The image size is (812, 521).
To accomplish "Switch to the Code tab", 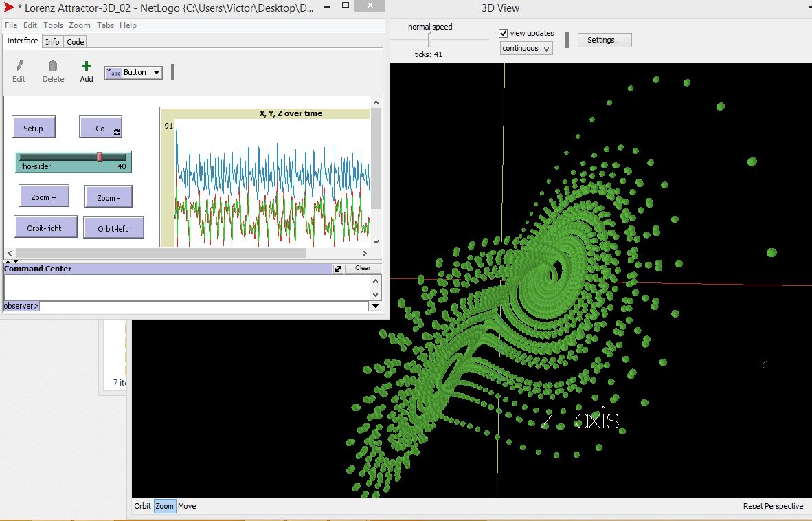I will [75, 41].
